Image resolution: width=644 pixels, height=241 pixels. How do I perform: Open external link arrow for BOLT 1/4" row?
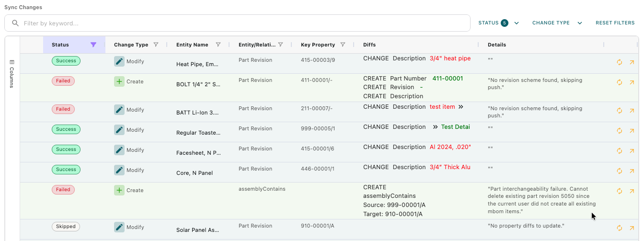pos(632,82)
